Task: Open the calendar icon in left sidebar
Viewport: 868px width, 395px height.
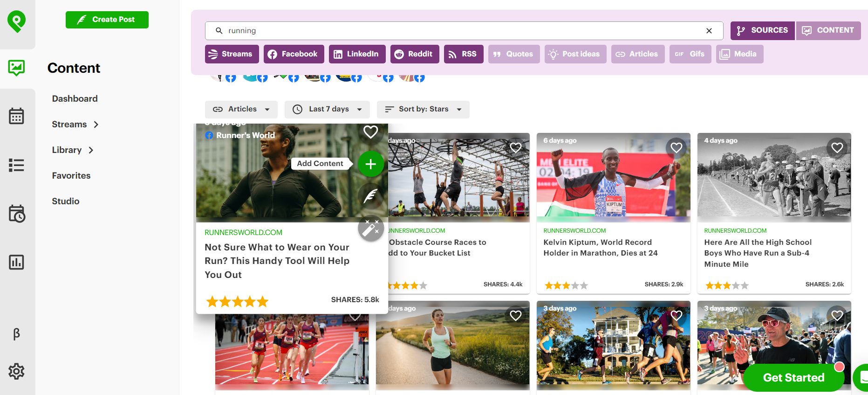Action: click(17, 116)
